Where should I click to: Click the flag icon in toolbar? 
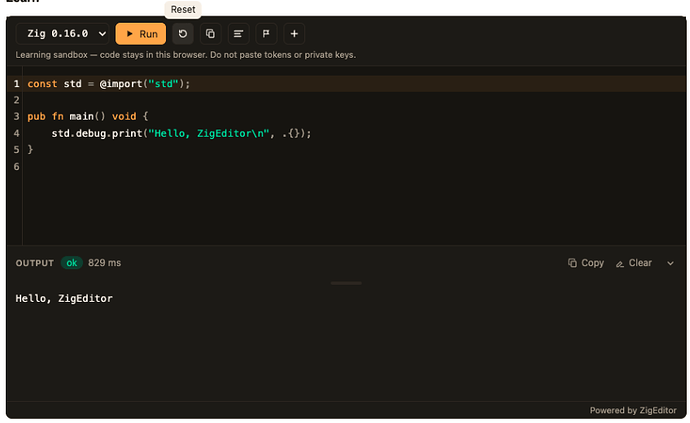(x=266, y=34)
